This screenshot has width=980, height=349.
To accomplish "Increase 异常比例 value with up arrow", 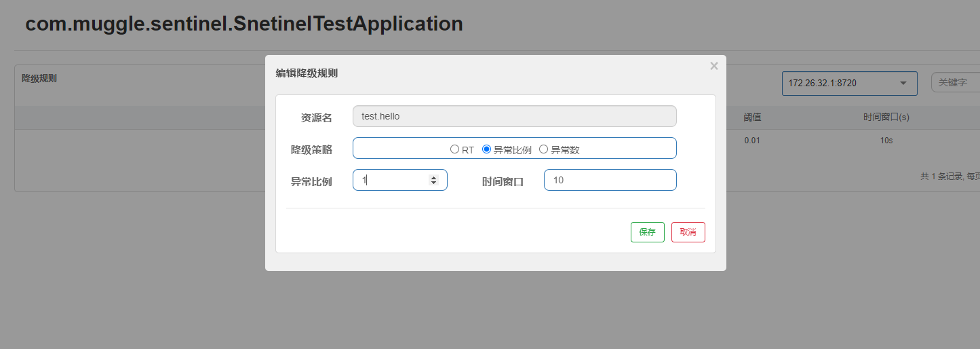I will [x=433, y=177].
